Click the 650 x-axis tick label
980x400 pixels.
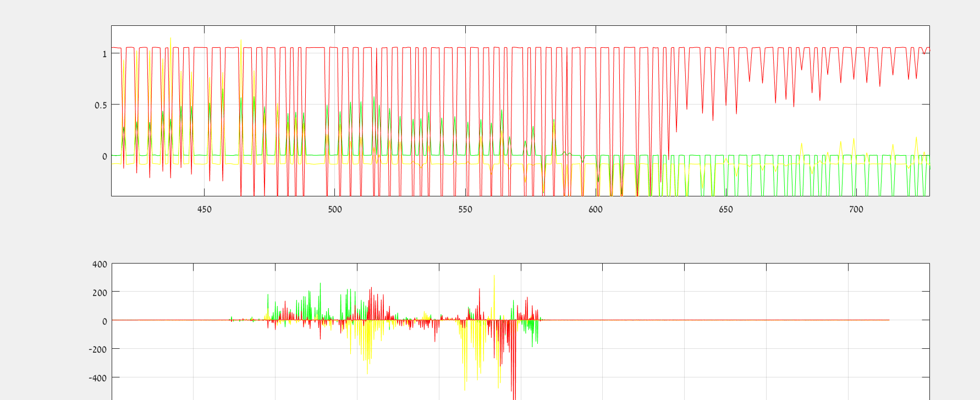pyautogui.click(x=726, y=210)
